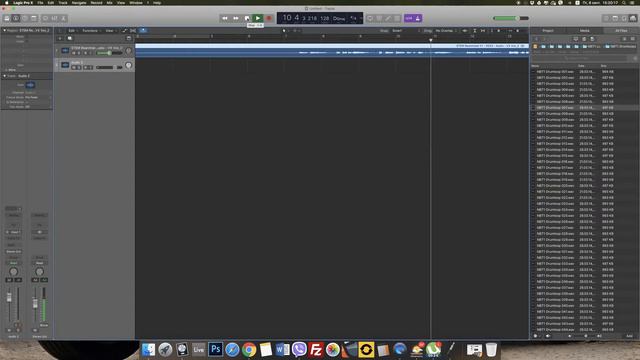Collapse the Track inspector triangle

coord(4,76)
